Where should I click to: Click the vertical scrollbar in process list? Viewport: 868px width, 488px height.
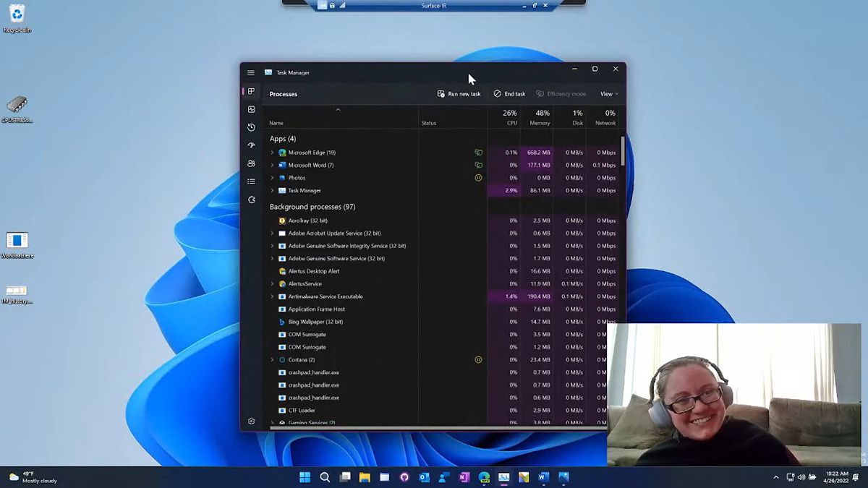[622, 152]
